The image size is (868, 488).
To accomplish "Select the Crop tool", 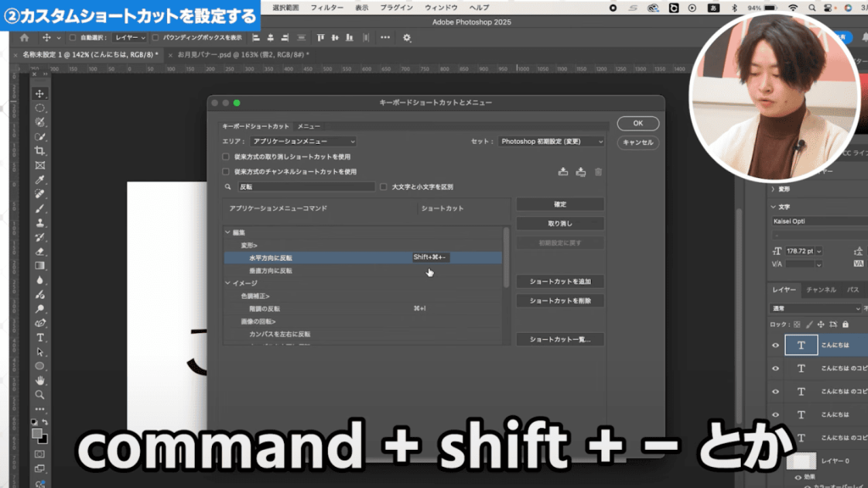I will coord(40,151).
